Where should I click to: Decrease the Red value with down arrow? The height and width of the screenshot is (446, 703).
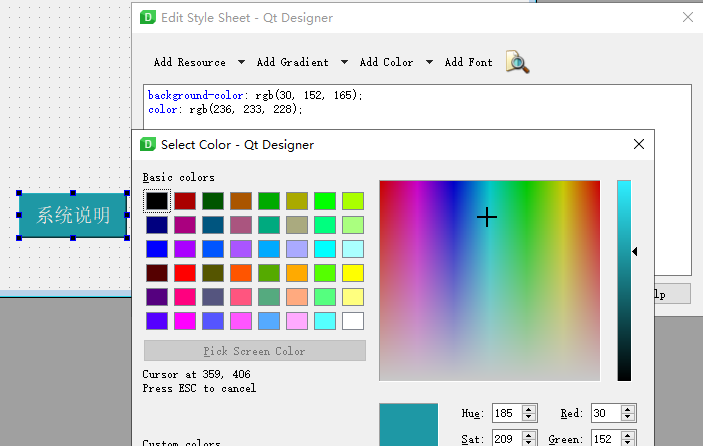(628, 417)
